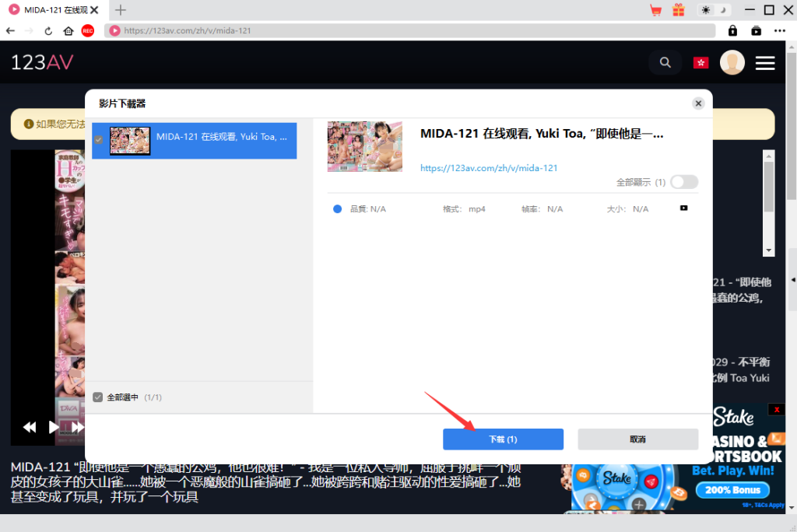Toggle the show all (1) switch
797x532 pixels.
(683, 182)
